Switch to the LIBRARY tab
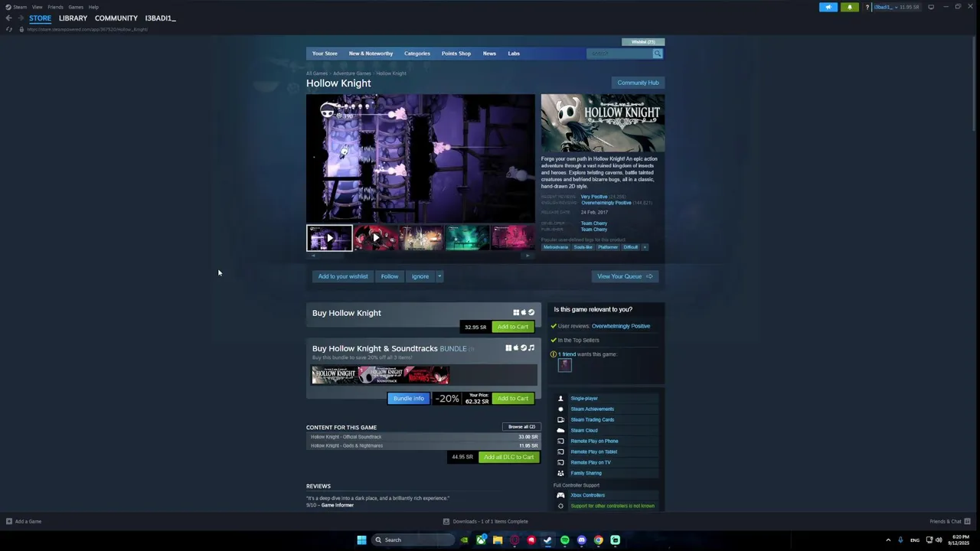Screen dimensions: 980x551 click(x=73, y=18)
